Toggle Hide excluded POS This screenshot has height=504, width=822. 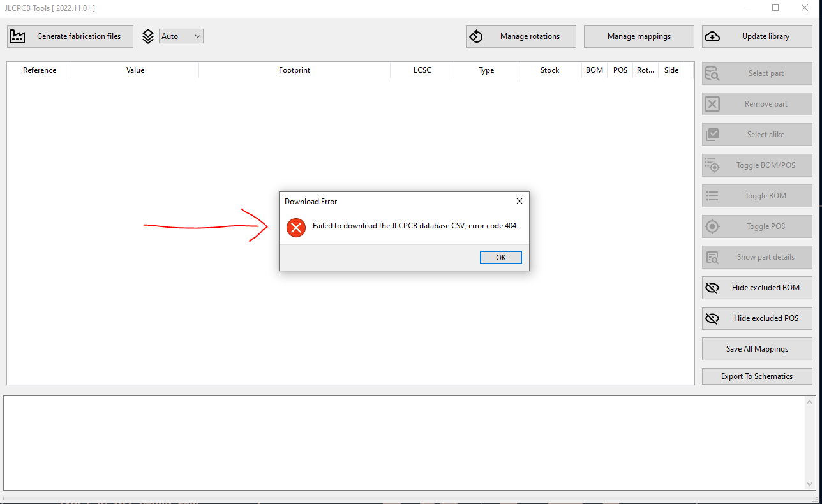[x=756, y=318]
